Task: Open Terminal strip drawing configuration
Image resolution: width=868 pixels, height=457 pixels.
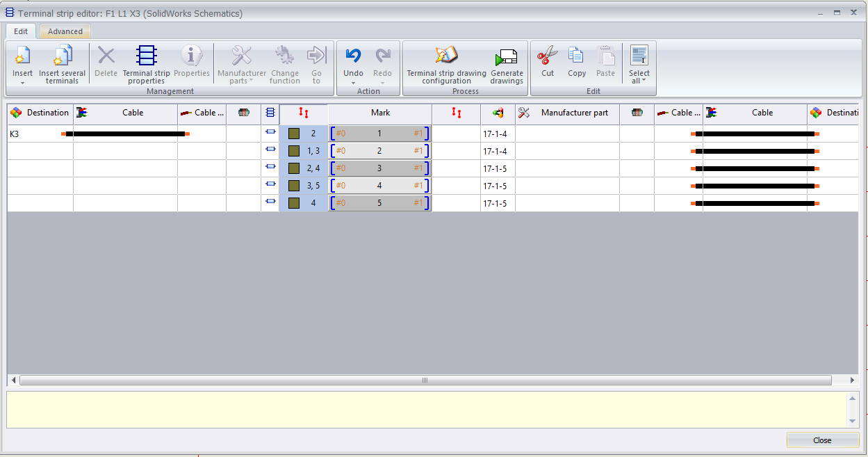Action: [446, 56]
